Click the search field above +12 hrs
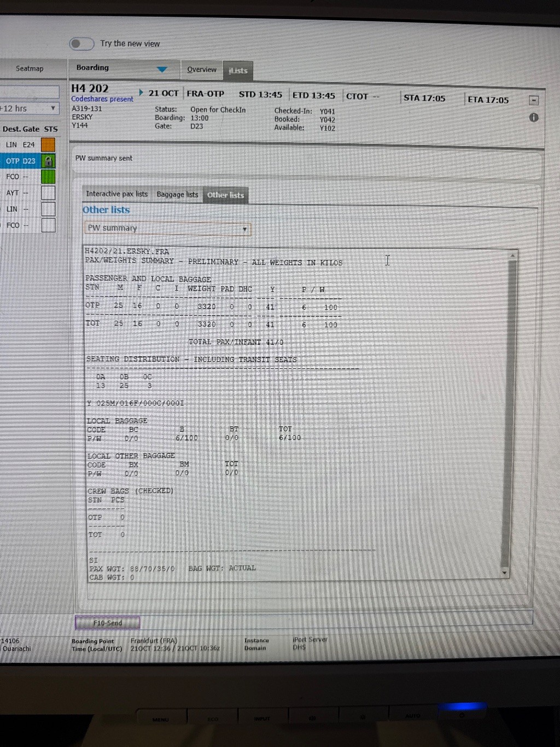Viewport: 560px width, 747px height. click(x=30, y=92)
